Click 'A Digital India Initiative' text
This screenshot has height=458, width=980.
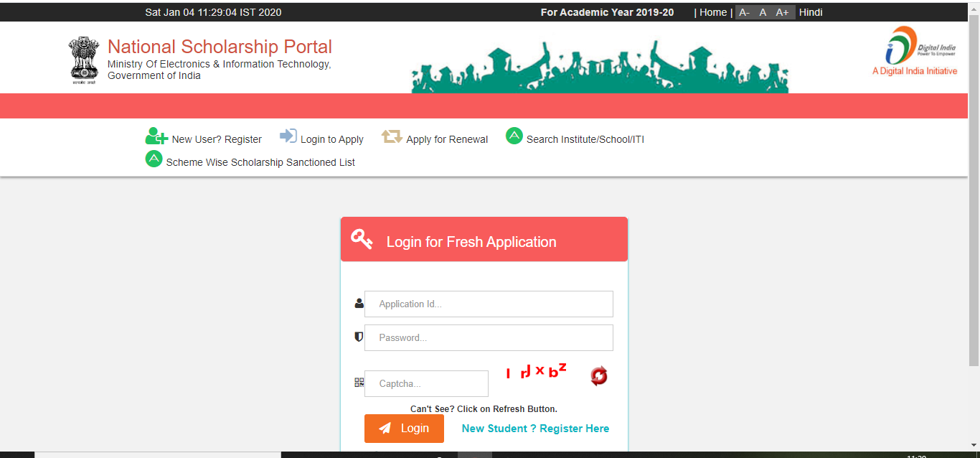915,71
